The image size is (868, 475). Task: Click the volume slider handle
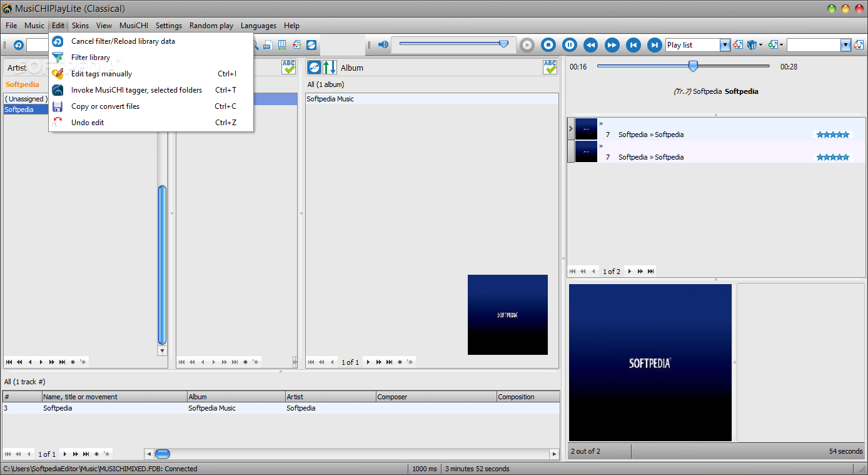tap(504, 44)
